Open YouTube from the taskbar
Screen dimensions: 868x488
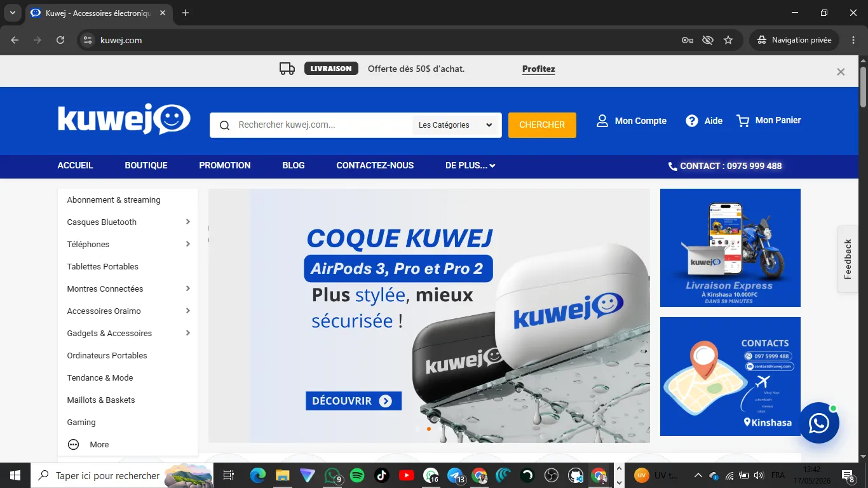pyautogui.click(x=407, y=475)
